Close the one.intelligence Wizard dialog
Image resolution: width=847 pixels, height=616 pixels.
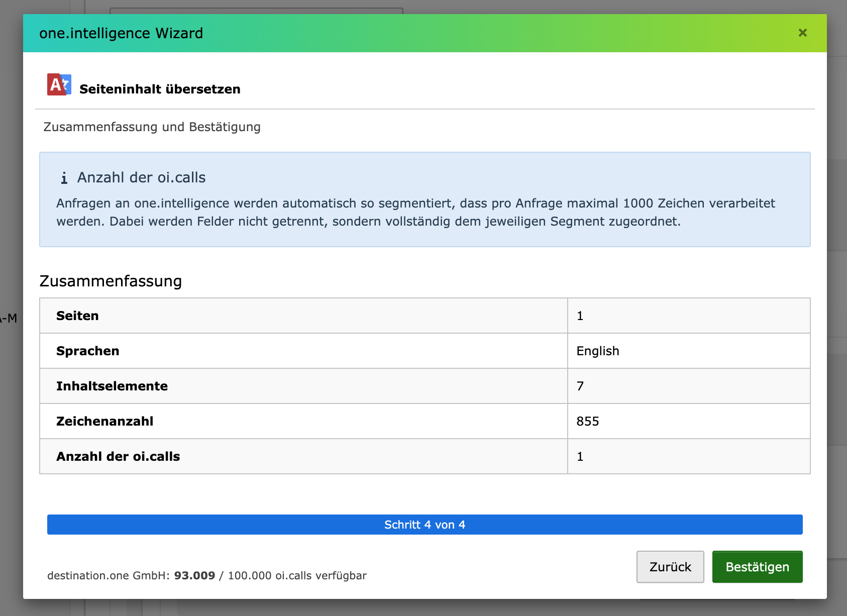[x=802, y=33]
